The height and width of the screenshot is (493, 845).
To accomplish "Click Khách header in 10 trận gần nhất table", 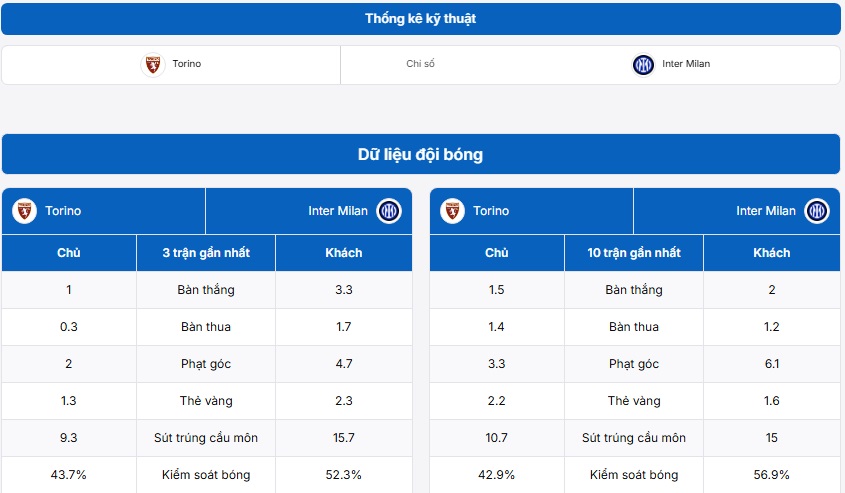I will [x=772, y=253].
